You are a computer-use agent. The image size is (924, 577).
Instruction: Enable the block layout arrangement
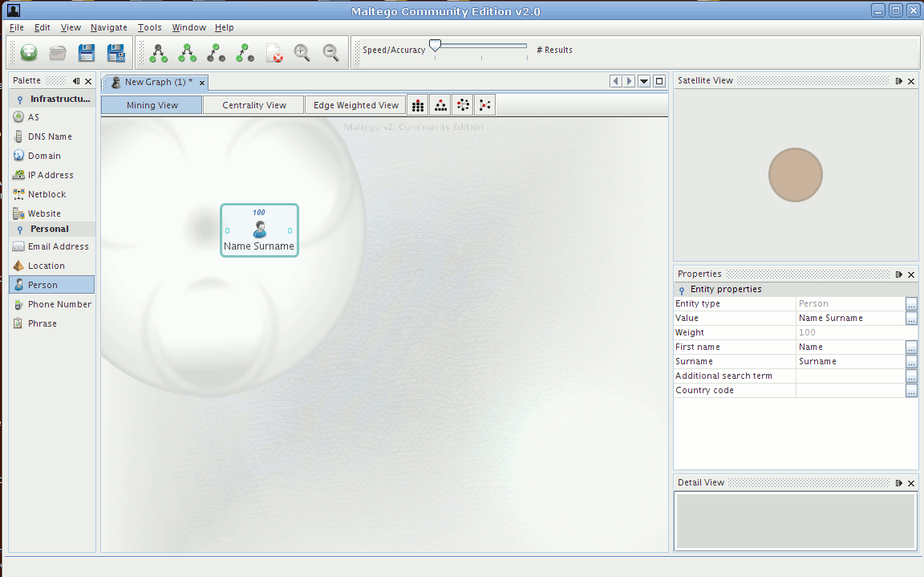pyautogui.click(x=417, y=104)
